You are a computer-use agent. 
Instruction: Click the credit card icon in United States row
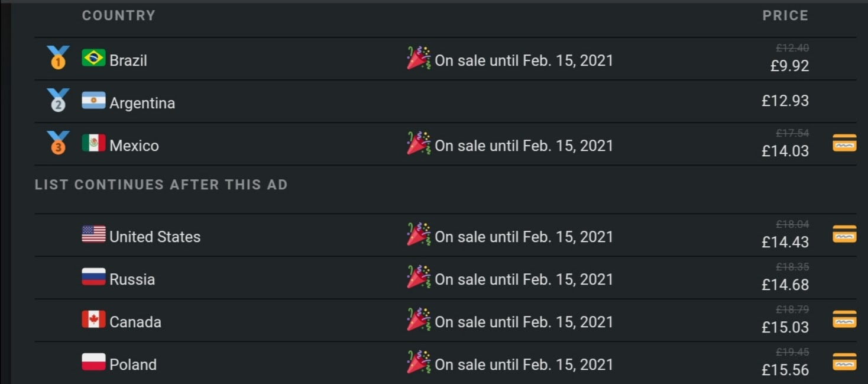pos(844,234)
